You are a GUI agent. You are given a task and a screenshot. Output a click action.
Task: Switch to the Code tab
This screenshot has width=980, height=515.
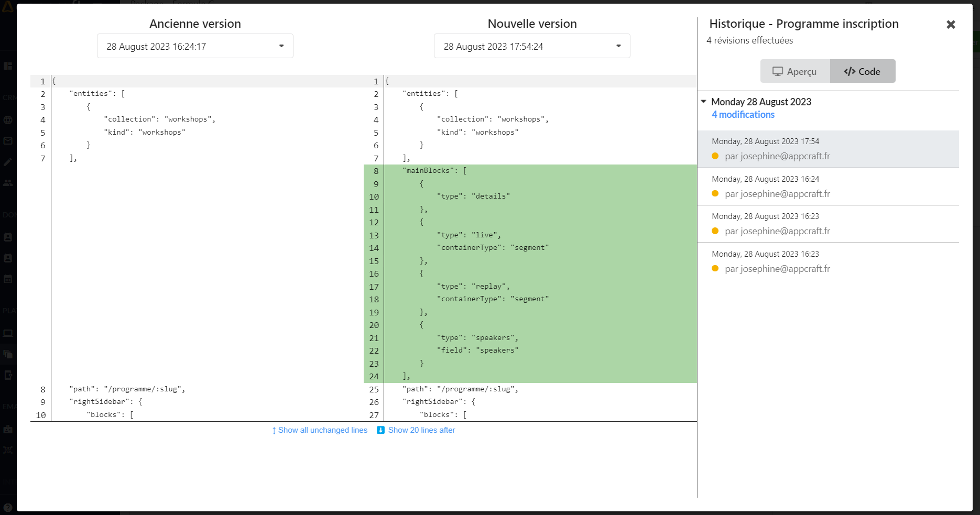863,71
